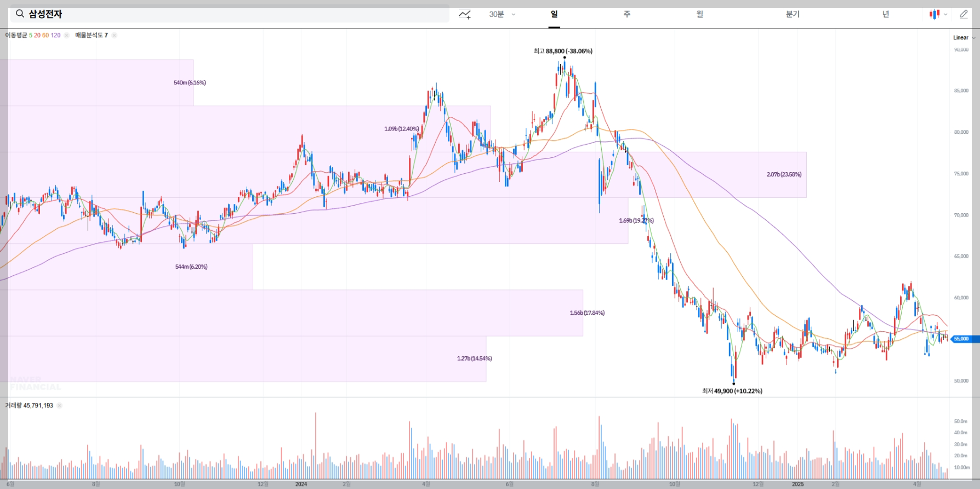Click the 매물분석도 7 indicator label
The height and width of the screenshot is (489, 980).
(x=92, y=35)
